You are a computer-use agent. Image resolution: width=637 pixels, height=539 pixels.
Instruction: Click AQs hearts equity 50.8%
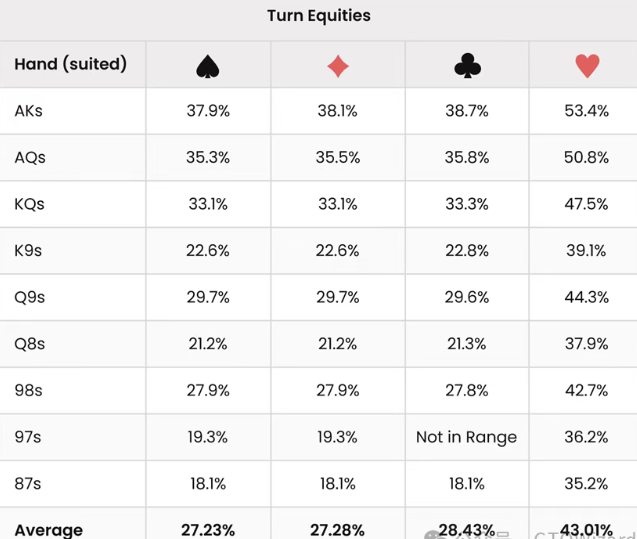point(586,158)
